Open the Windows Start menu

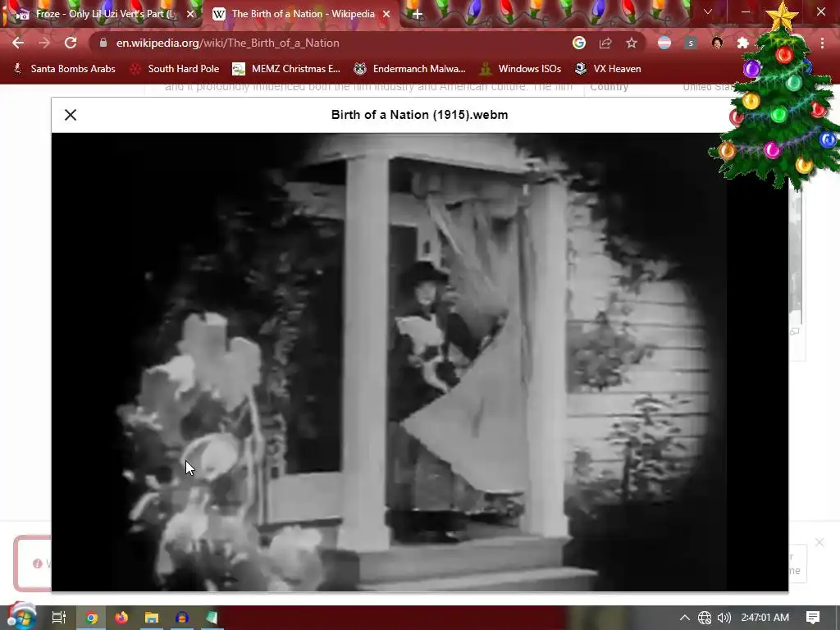tap(21, 617)
